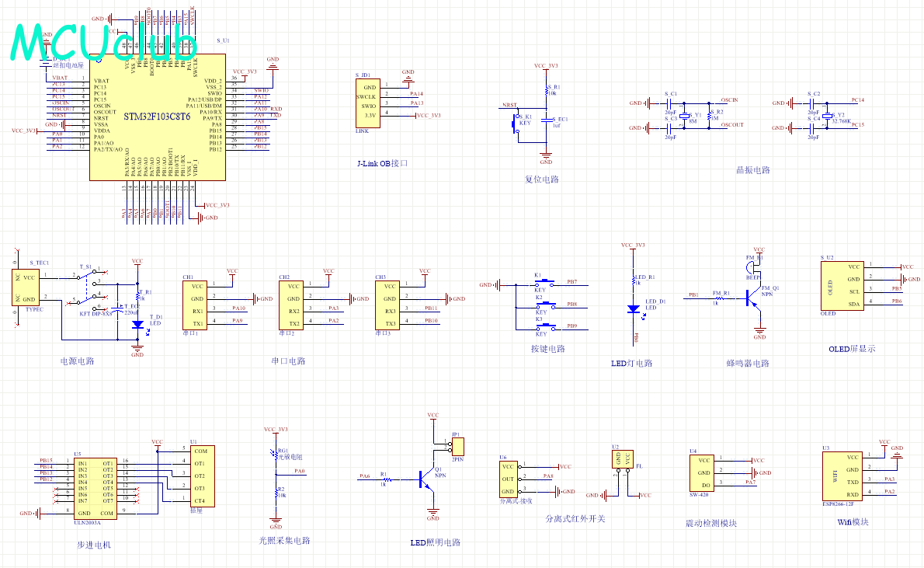Select the S_K1 reset key button
The image size is (924, 568).
[x=515, y=124]
